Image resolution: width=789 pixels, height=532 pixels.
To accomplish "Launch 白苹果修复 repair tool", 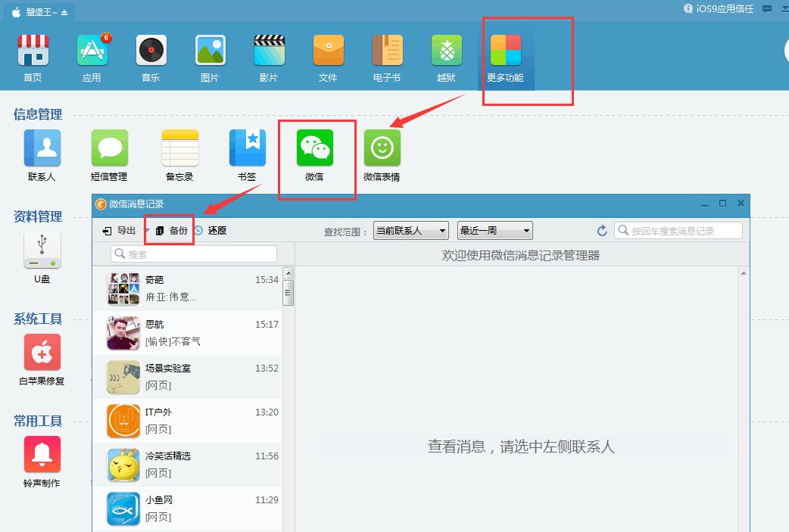I will point(42,359).
